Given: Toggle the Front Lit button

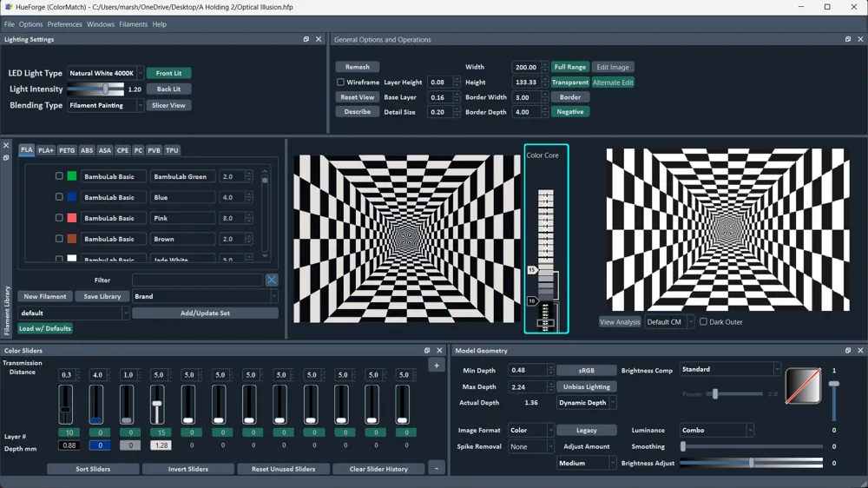Looking at the screenshot, I should coord(168,73).
